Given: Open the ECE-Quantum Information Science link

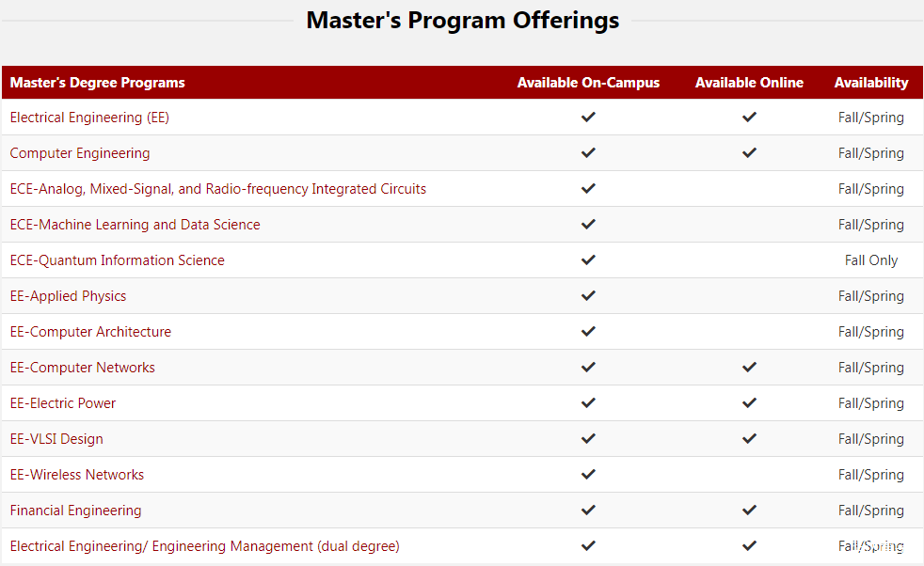Looking at the screenshot, I should pyautogui.click(x=118, y=260).
